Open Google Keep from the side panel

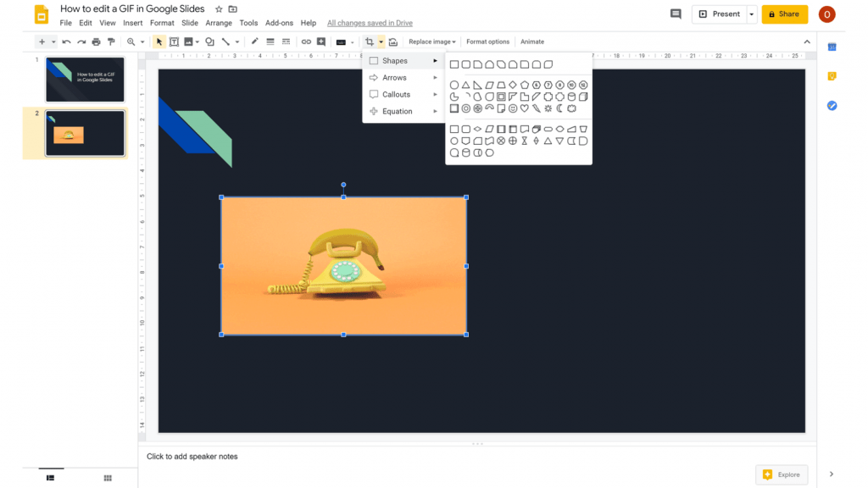tap(832, 76)
